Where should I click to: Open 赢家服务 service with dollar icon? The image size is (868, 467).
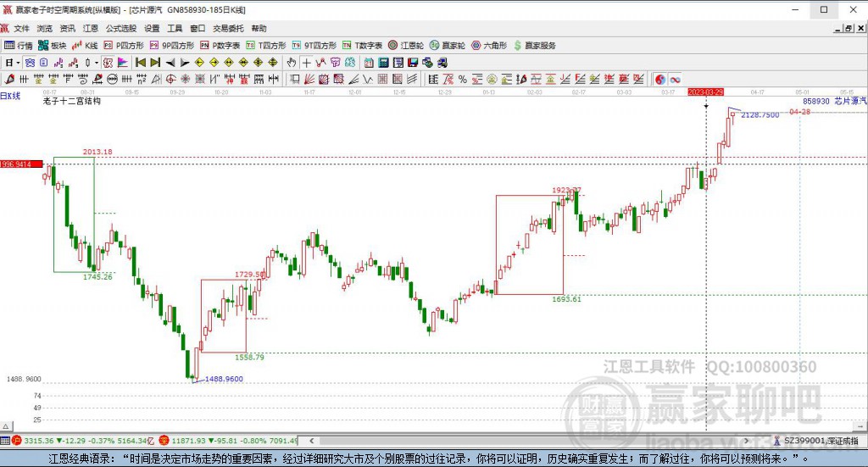pos(534,46)
